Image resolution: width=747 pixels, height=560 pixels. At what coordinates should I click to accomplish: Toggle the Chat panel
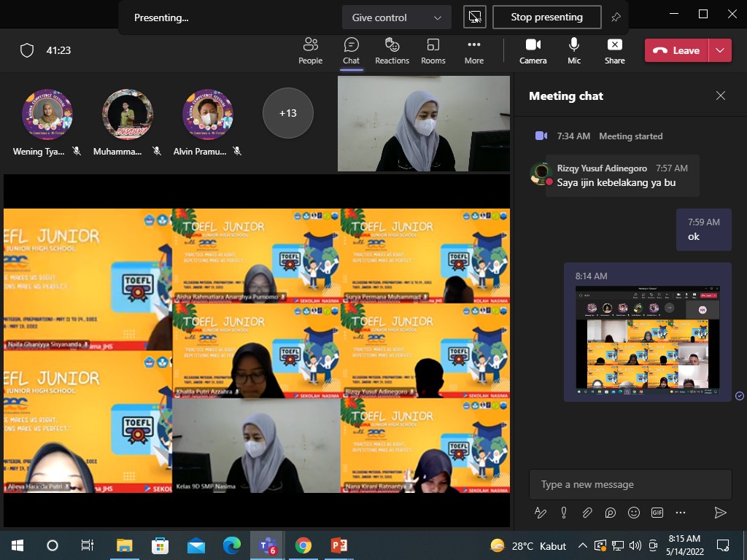pyautogui.click(x=351, y=50)
